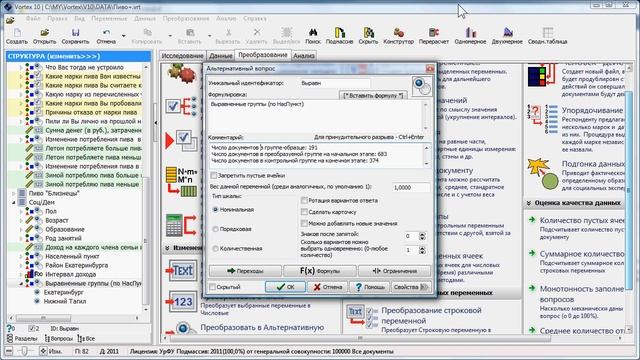Switch to the Анализ tab
Viewport: 640px width, 360px height.
pyautogui.click(x=304, y=56)
